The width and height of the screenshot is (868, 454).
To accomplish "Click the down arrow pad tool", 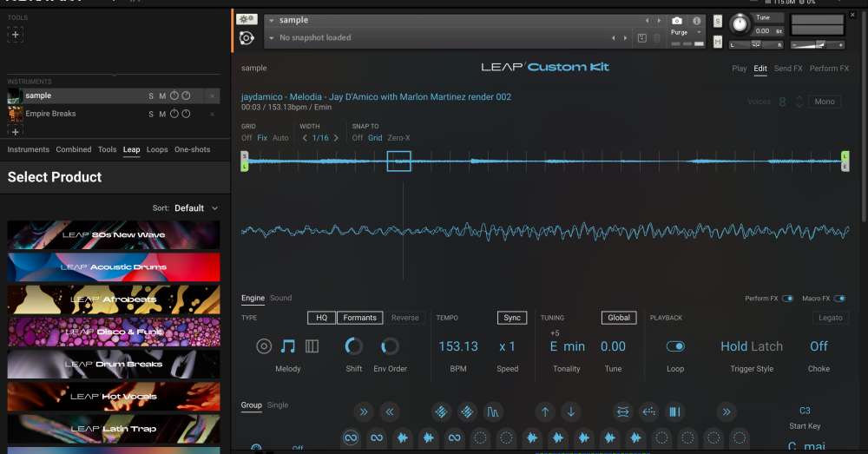I will 571,412.
